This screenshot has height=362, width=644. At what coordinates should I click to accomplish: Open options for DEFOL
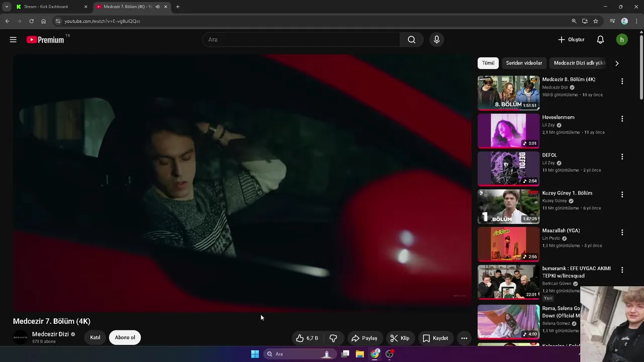622,157
